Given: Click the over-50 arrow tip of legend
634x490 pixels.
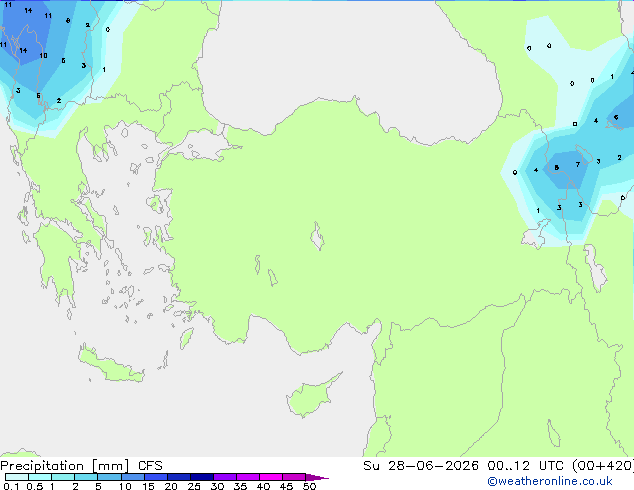Looking at the screenshot, I should click(317, 477).
